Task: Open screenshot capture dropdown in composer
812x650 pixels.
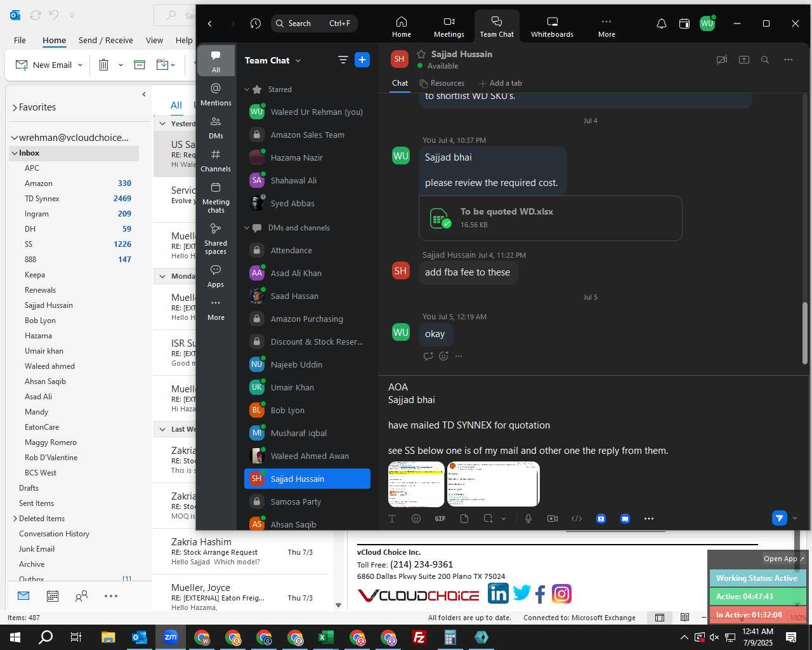Action: [504, 519]
